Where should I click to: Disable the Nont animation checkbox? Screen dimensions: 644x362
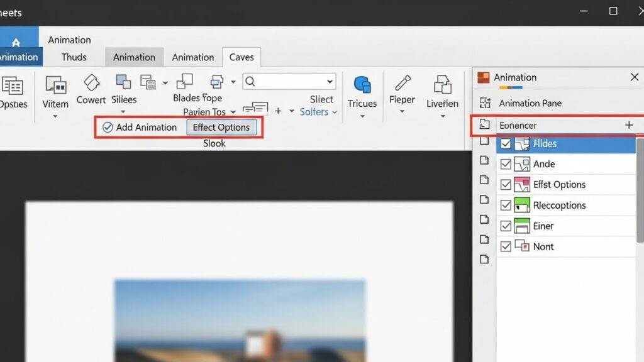(506, 246)
